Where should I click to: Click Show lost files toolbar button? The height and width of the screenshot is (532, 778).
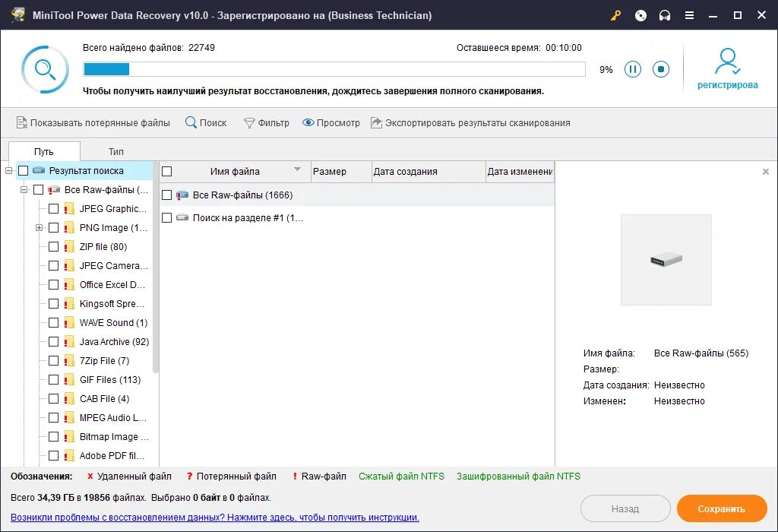point(93,122)
